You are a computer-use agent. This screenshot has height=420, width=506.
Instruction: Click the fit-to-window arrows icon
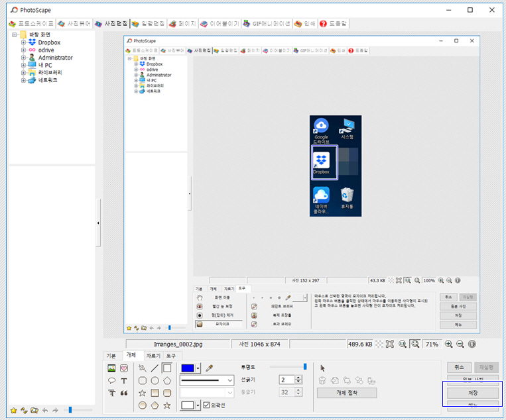(x=390, y=344)
